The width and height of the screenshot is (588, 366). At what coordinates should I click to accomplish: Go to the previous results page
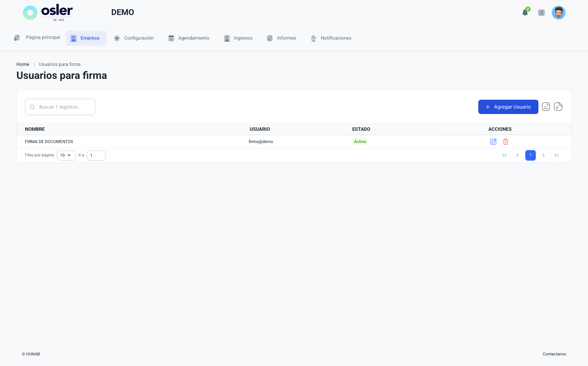pyautogui.click(x=518, y=155)
